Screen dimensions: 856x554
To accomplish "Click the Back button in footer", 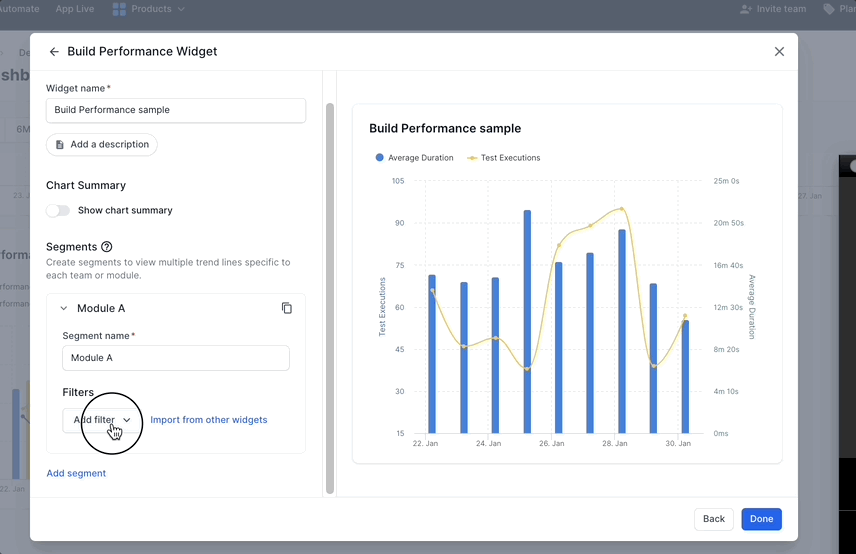I will 713,519.
